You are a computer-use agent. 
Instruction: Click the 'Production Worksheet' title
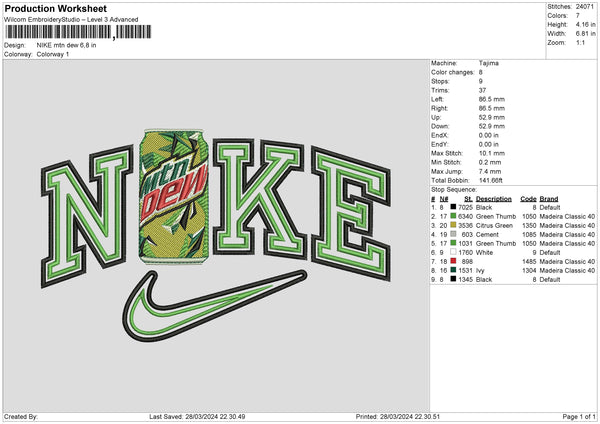(x=56, y=8)
